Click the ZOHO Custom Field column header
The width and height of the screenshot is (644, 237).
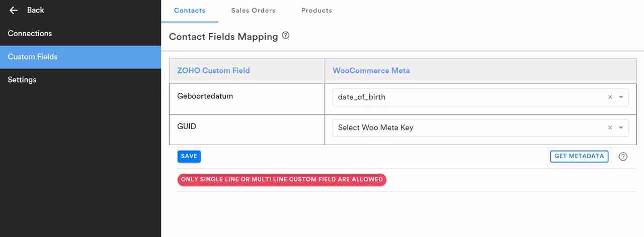point(213,71)
